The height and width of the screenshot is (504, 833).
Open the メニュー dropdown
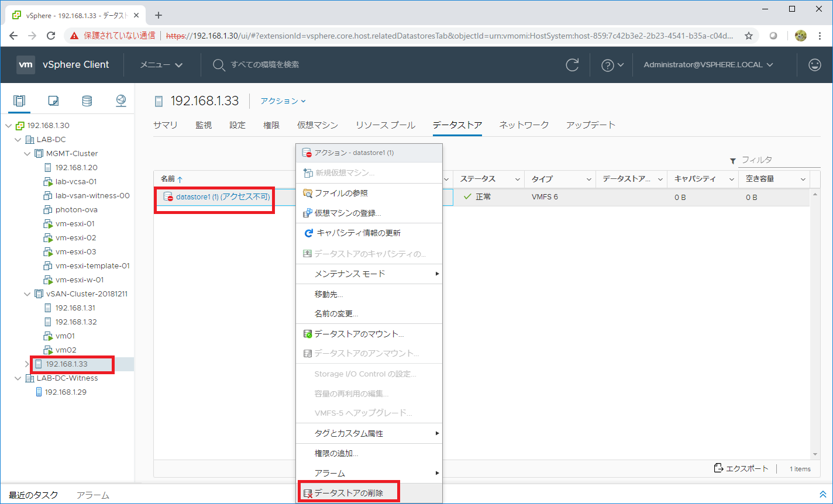pyautogui.click(x=161, y=65)
